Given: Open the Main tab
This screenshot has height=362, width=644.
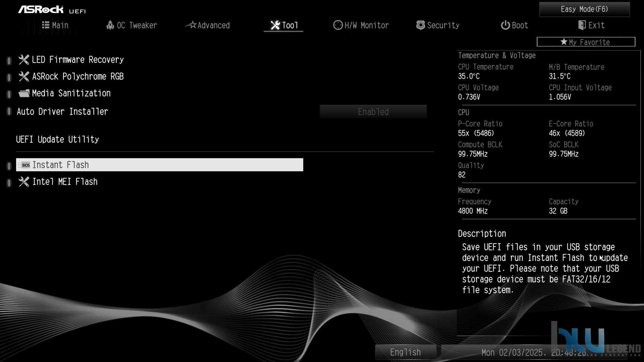Looking at the screenshot, I should [55, 25].
